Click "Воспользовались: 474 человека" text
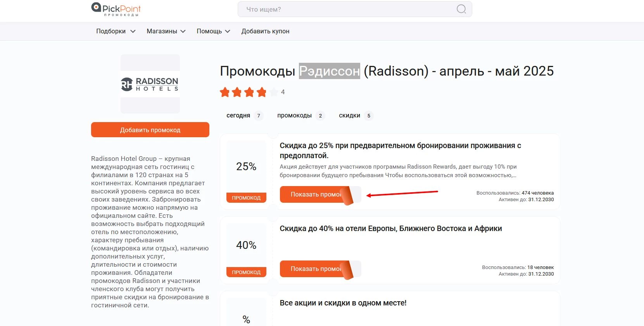The width and height of the screenshot is (644, 326). 515,193
